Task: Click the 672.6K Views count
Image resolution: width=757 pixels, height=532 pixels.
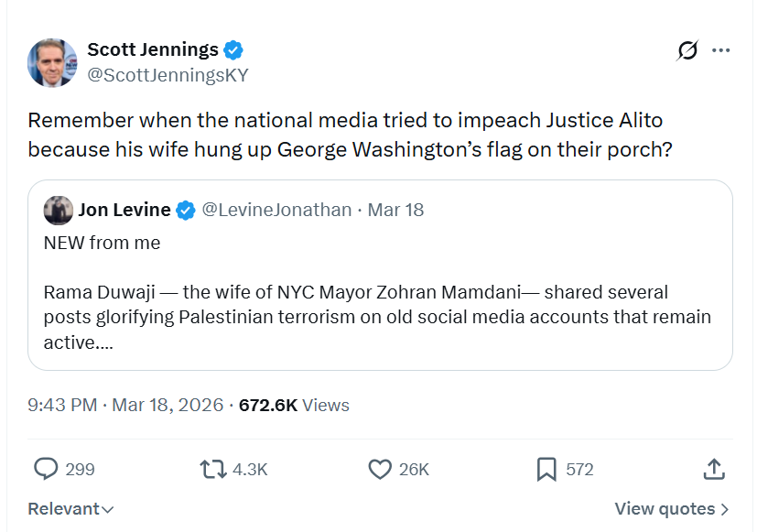Action: pos(294,405)
